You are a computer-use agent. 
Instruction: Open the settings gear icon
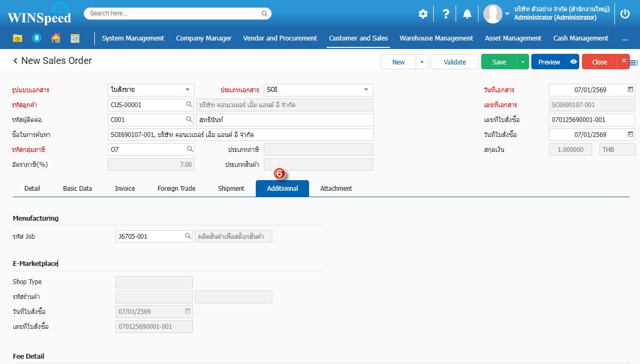click(423, 14)
